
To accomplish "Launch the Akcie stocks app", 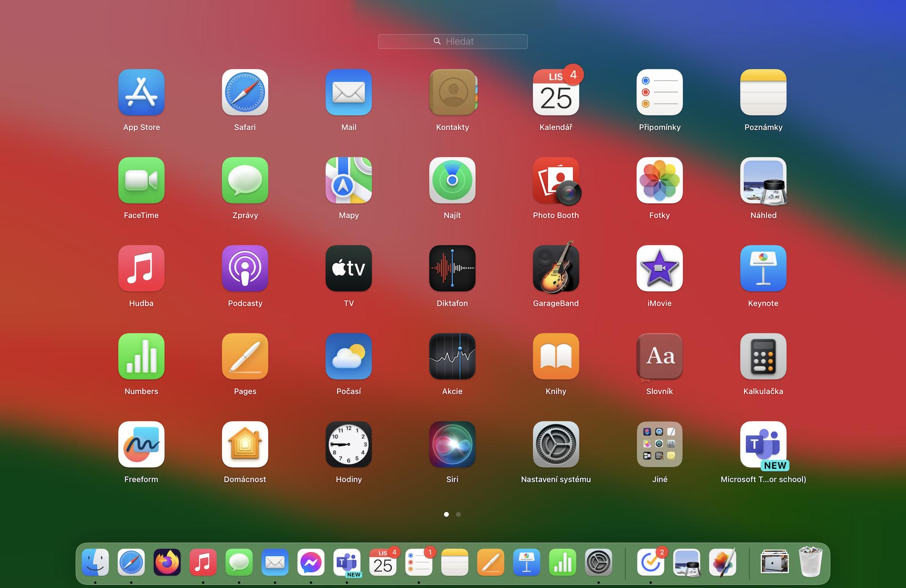I will click(x=453, y=356).
